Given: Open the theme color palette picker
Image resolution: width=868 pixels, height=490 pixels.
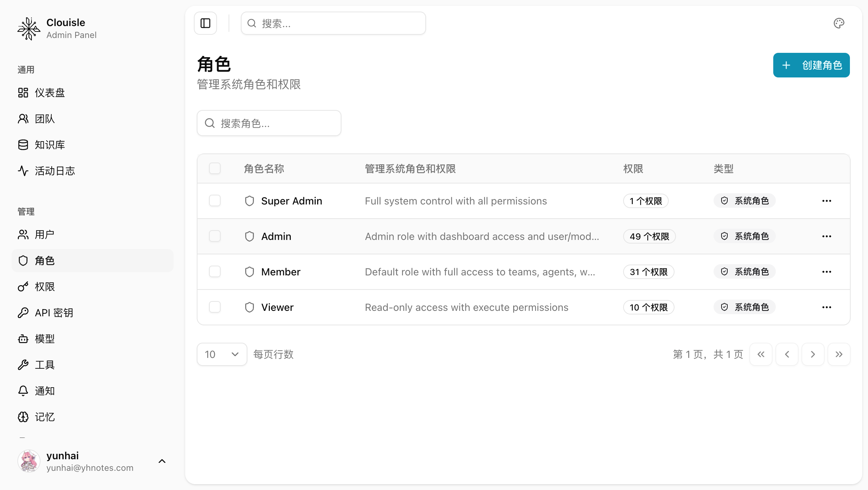Looking at the screenshot, I should [839, 23].
